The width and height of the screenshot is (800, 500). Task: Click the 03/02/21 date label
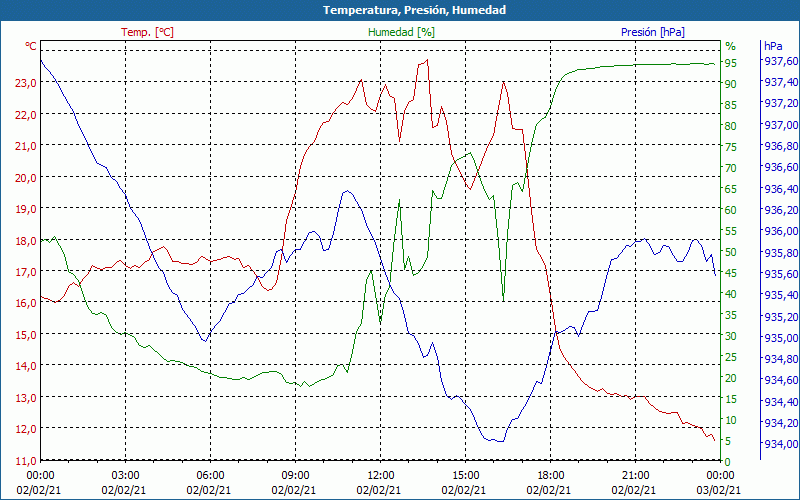718,490
